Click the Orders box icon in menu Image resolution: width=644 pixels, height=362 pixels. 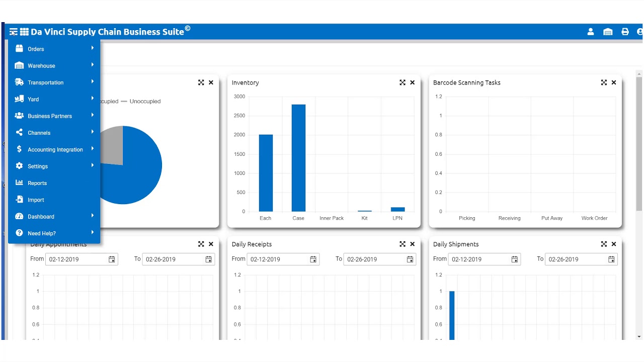tap(19, 49)
